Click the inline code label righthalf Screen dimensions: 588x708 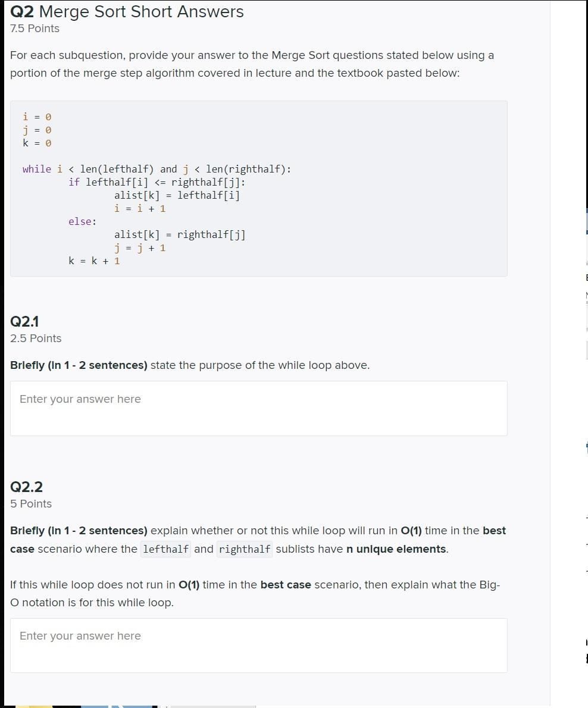tap(245, 549)
